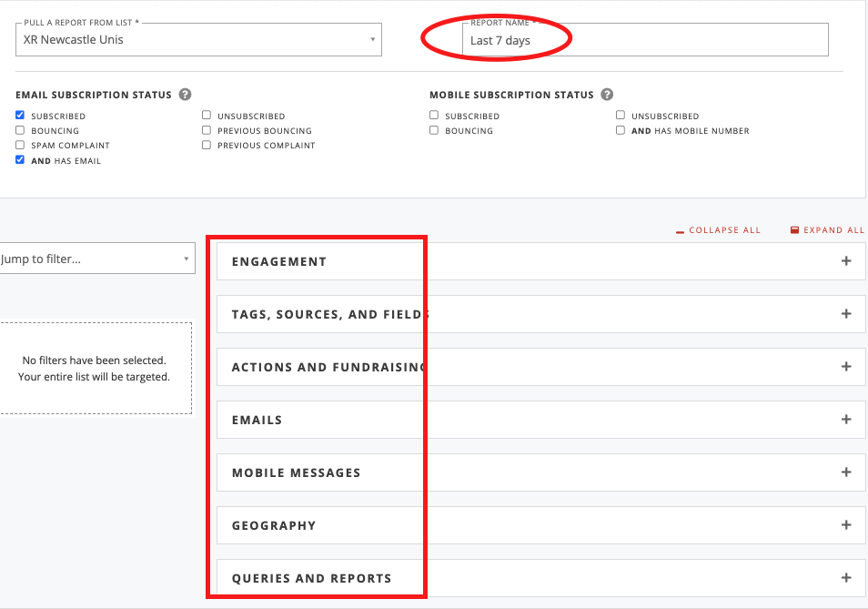This screenshot has width=868, height=609.
Task: Check the mobile Unsubscribed checkbox
Action: click(621, 116)
